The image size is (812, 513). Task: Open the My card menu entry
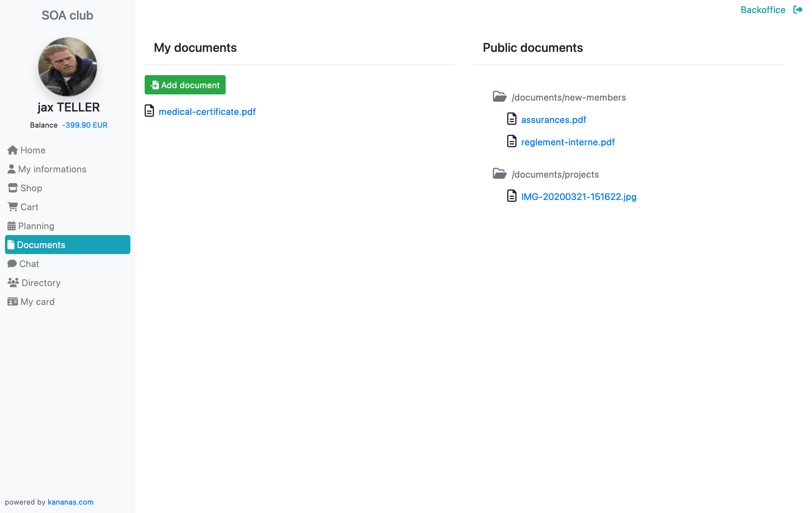click(x=67, y=302)
